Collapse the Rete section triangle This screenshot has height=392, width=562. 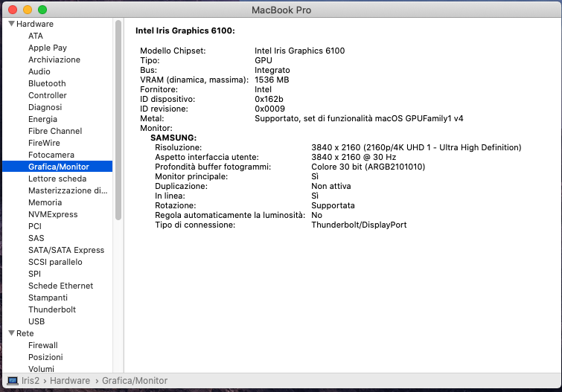coord(11,333)
